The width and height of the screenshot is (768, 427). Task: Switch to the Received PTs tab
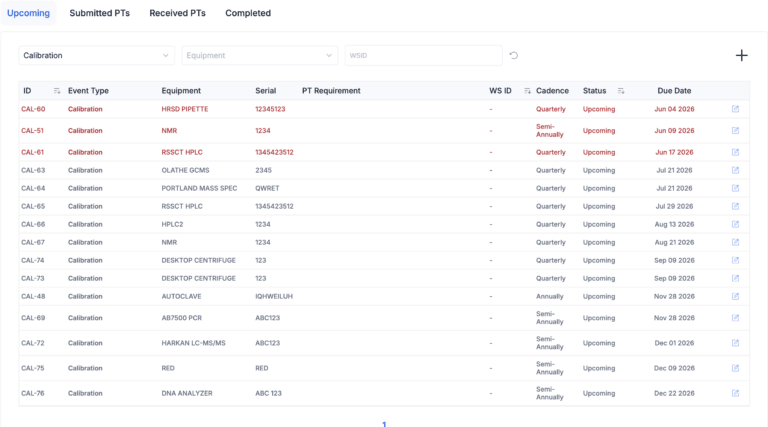point(177,13)
